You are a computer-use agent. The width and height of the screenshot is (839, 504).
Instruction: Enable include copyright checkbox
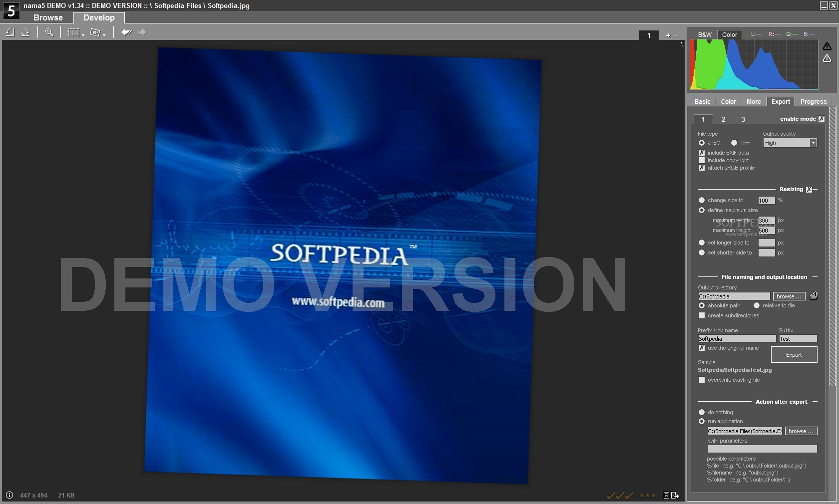coord(702,160)
